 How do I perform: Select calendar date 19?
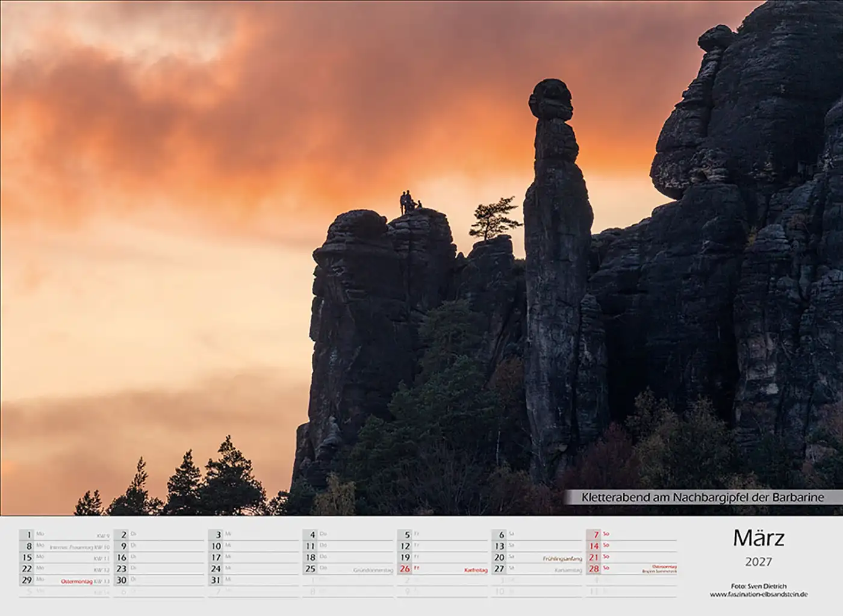click(405, 558)
